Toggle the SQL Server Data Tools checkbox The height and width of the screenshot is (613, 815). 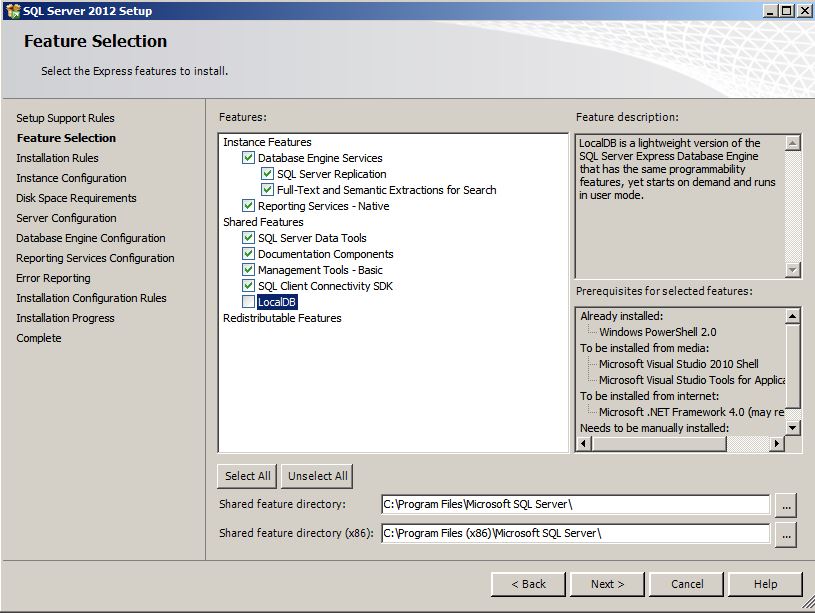tap(248, 238)
